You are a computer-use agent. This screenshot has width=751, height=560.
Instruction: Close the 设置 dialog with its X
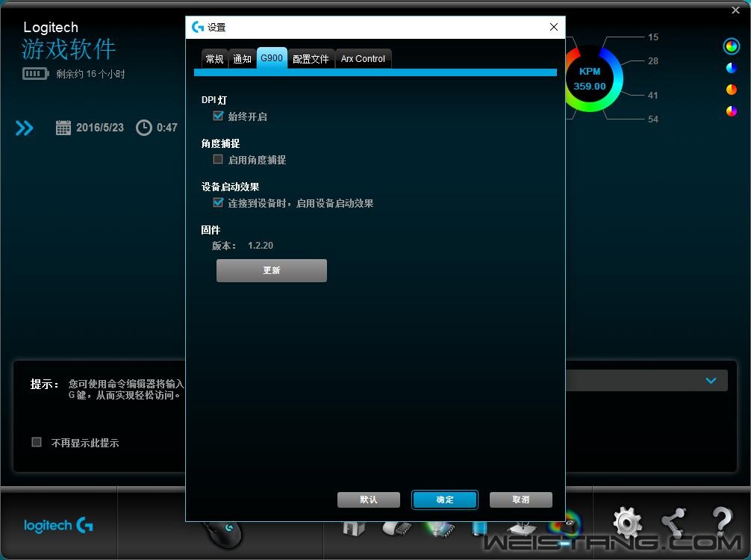(x=554, y=28)
